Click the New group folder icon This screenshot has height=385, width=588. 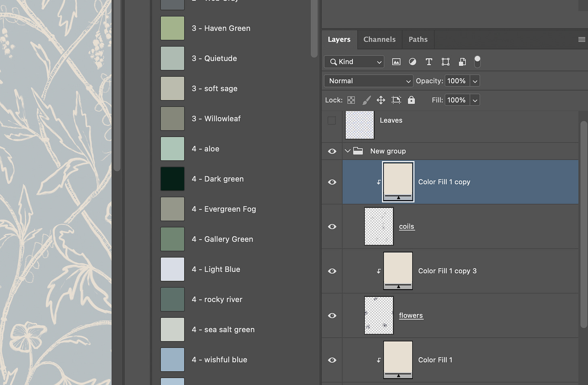click(x=358, y=151)
